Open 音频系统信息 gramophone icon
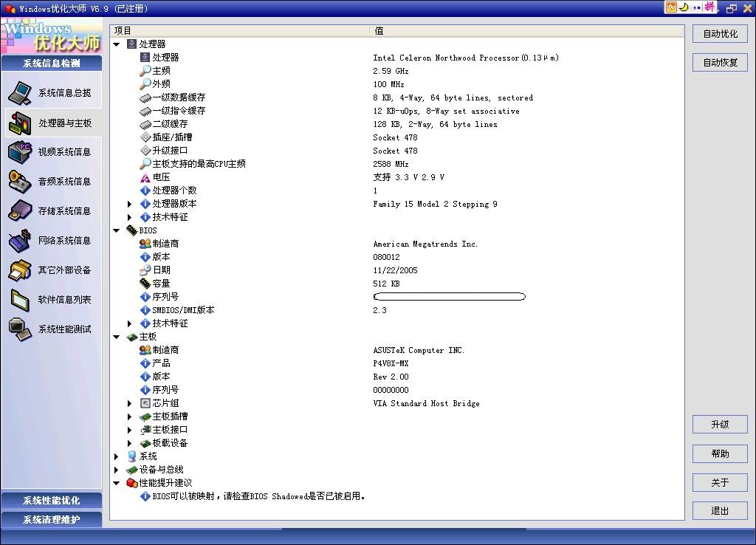Image resolution: width=756 pixels, height=545 pixels. 20,182
